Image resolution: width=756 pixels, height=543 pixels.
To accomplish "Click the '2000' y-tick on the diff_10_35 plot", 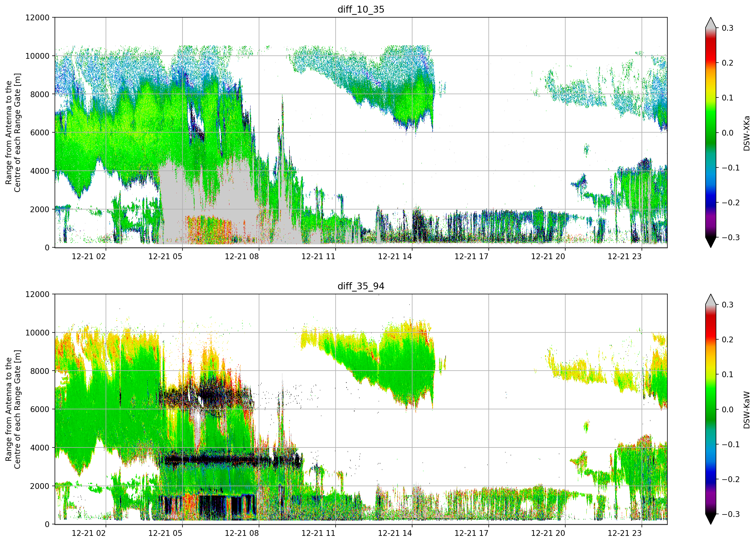I will [40, 209].
